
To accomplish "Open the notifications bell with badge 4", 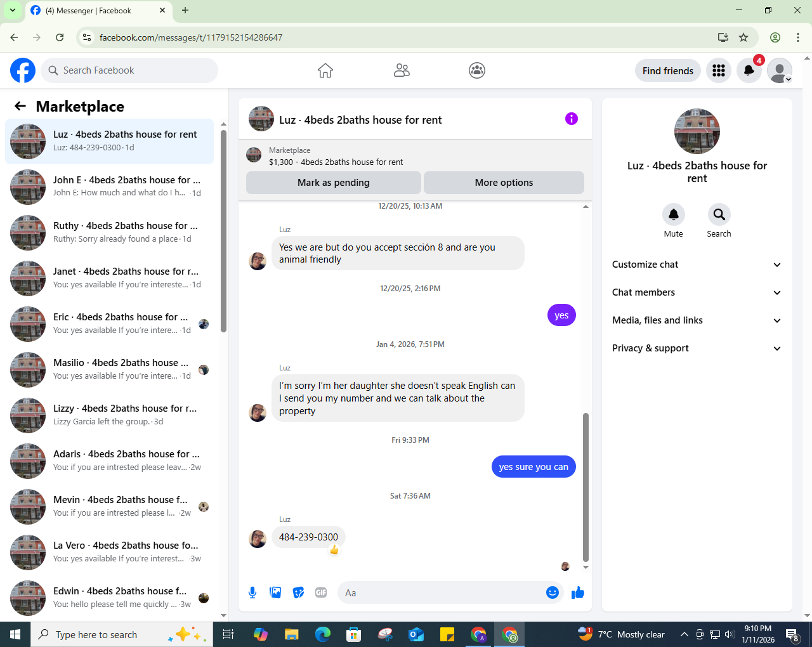I will pyautogui.click(x=749, y=70).
